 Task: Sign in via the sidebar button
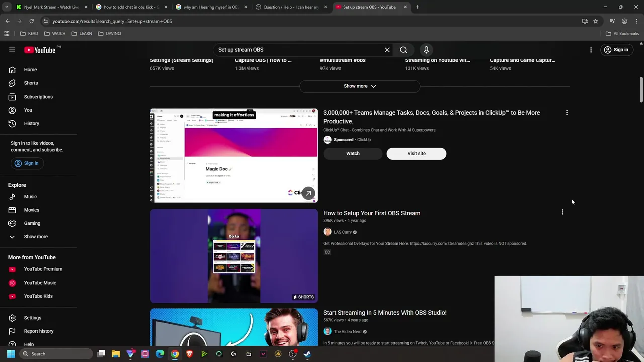tap(26, 163)
